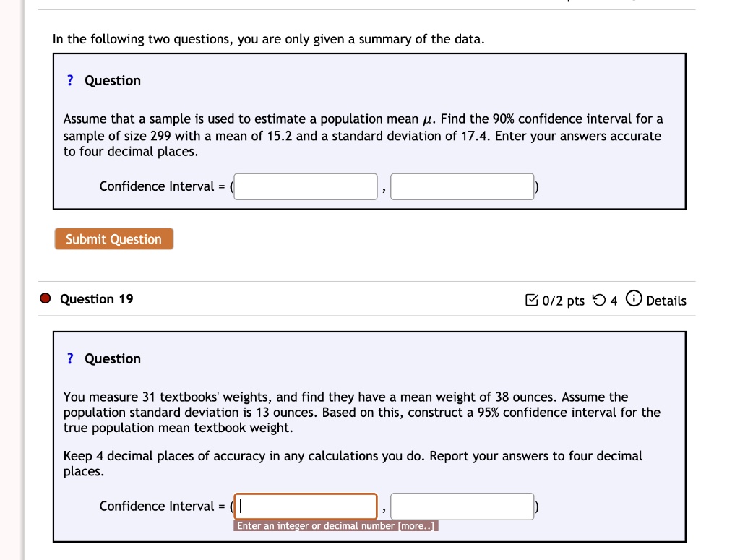Click the red status dot for Question 19
This screenshot has height=560, width=740.
(45, 298)
